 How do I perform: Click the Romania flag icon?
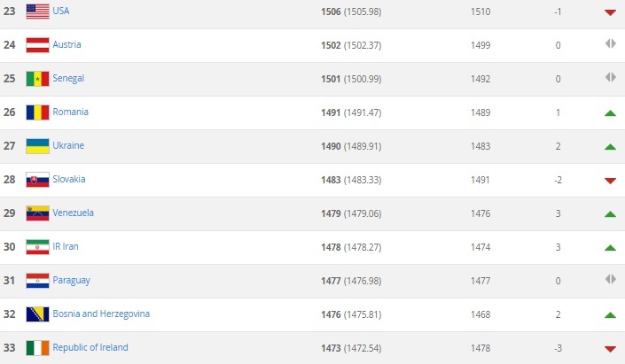tap(37, 112)
